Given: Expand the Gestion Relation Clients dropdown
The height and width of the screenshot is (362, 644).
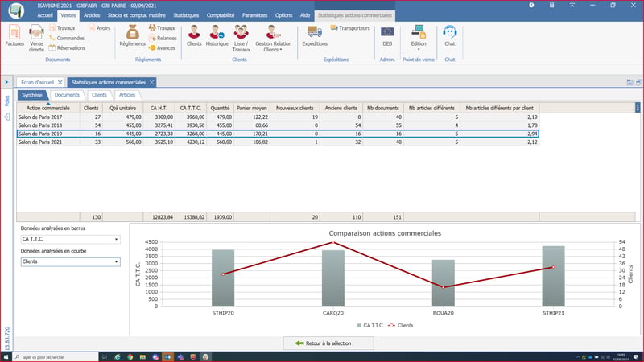Looking at the screenshot, I should point(273,38).
